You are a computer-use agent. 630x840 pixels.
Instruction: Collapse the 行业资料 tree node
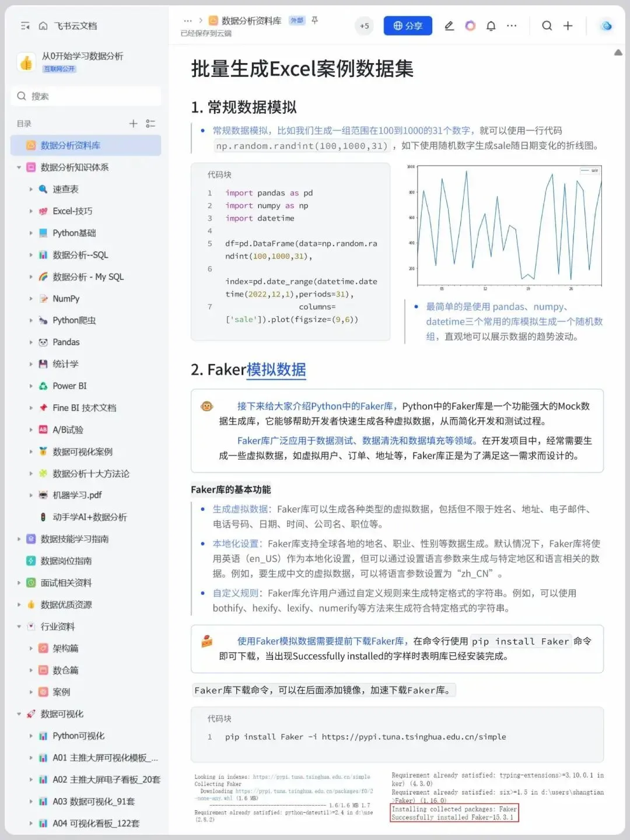[x=19, y=626]
